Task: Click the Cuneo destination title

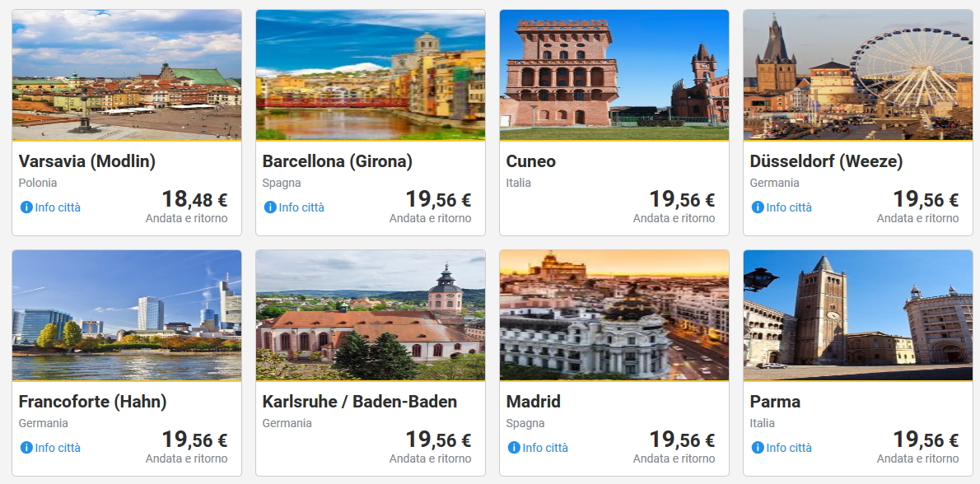Action: coord(531,161)
